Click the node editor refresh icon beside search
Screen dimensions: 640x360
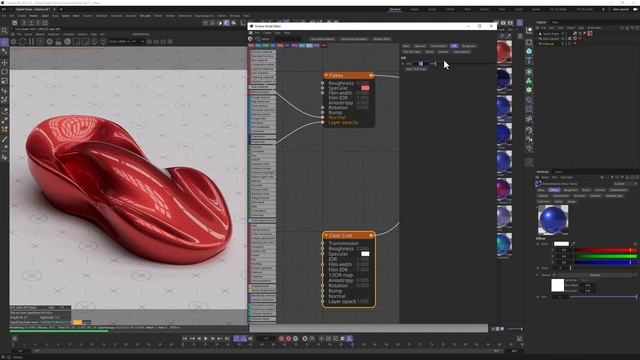click(x=251, y=39)
